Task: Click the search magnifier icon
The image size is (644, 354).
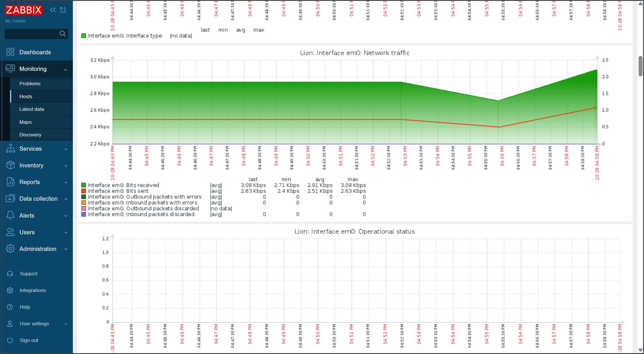Action: (63, 34)
